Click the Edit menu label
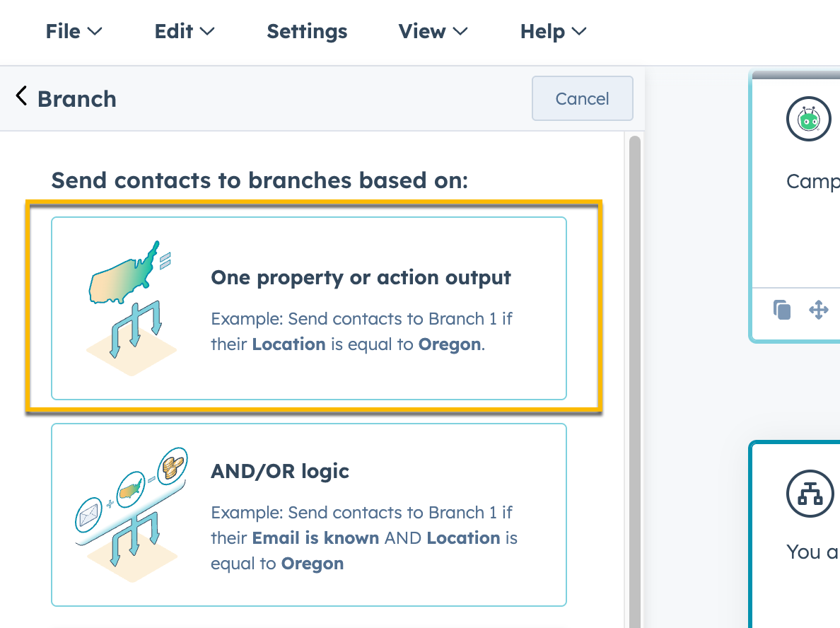 tap(173, 31)
